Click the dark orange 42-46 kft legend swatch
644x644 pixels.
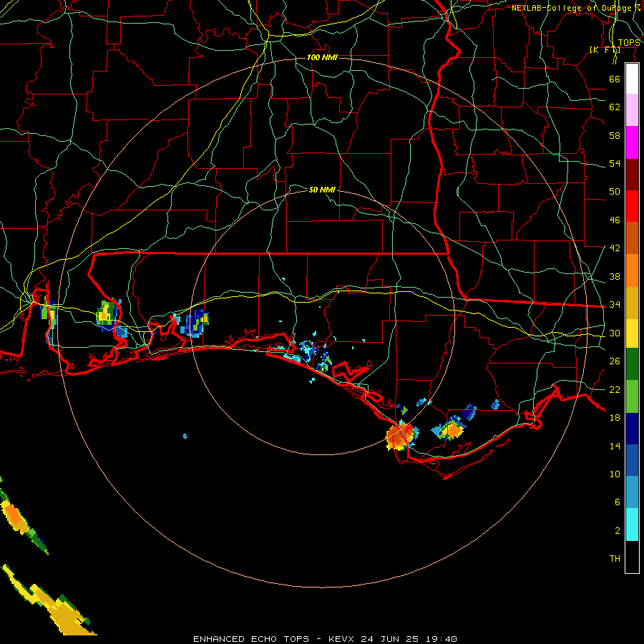tap(632, 238)
